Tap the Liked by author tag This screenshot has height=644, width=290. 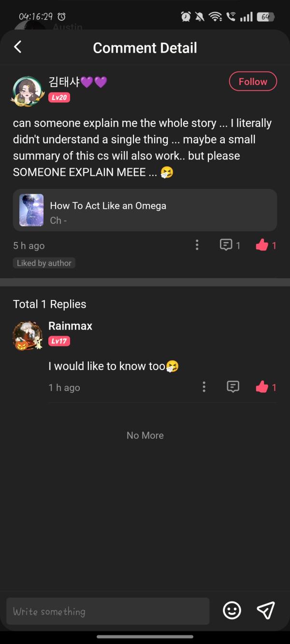tap(44, 263)
